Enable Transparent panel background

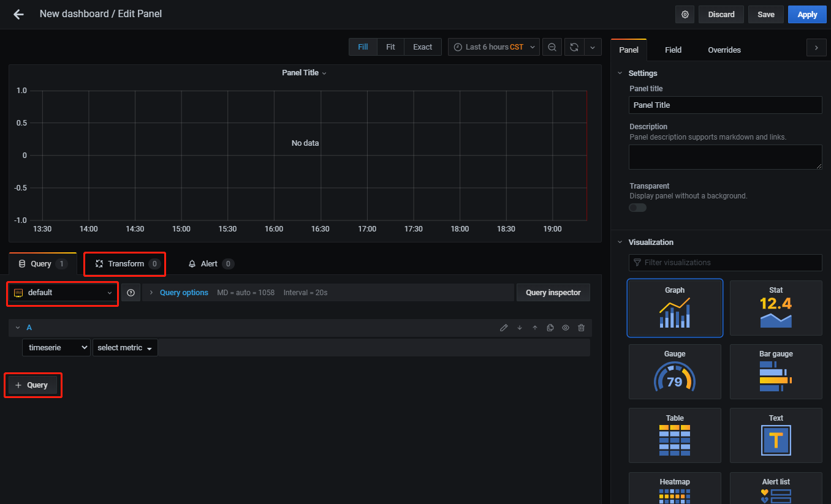tap(637, 207)
